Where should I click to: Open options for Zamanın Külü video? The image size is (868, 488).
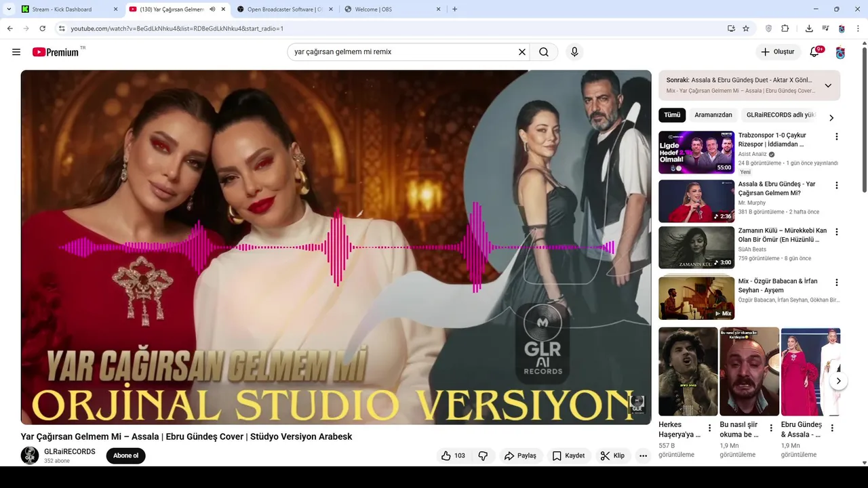point(836,232)
